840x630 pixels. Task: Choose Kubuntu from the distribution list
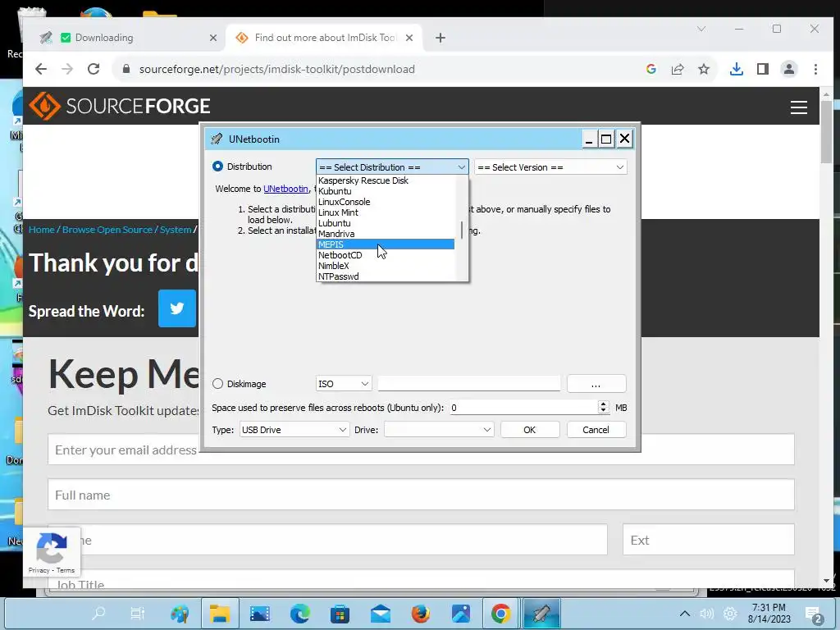[335, 191]
